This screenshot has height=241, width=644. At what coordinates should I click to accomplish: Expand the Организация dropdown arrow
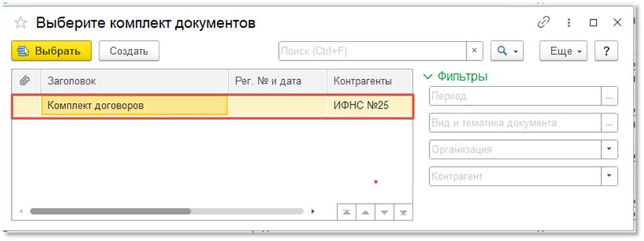point(610,150)
